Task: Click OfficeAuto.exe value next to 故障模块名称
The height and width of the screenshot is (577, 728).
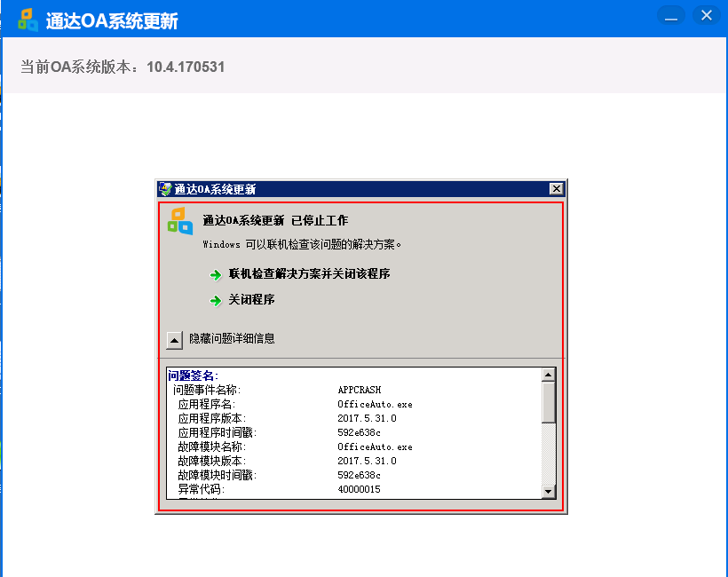Action: click(376, 447)
